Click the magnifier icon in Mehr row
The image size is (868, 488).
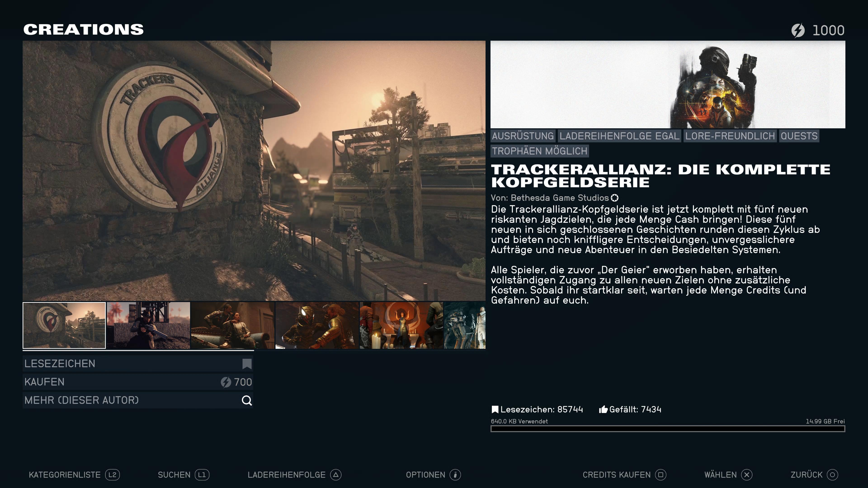[247, 400]
